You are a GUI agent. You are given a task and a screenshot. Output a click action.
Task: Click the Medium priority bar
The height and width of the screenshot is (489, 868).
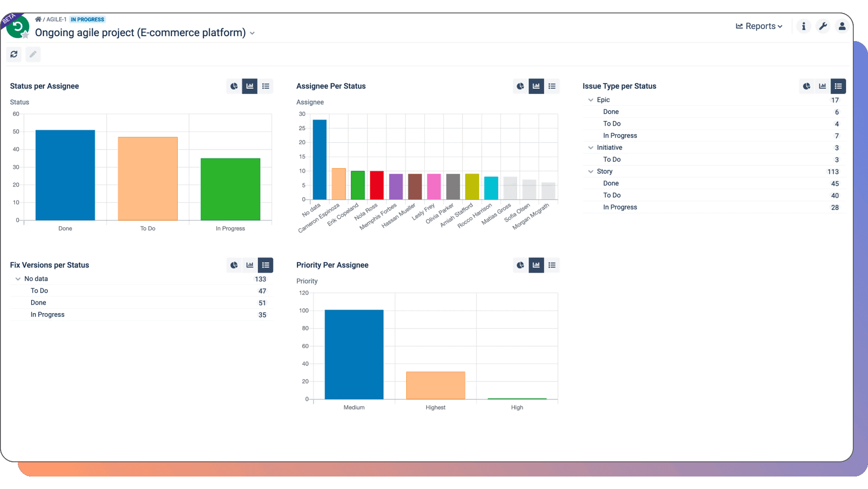pos(354,355)
